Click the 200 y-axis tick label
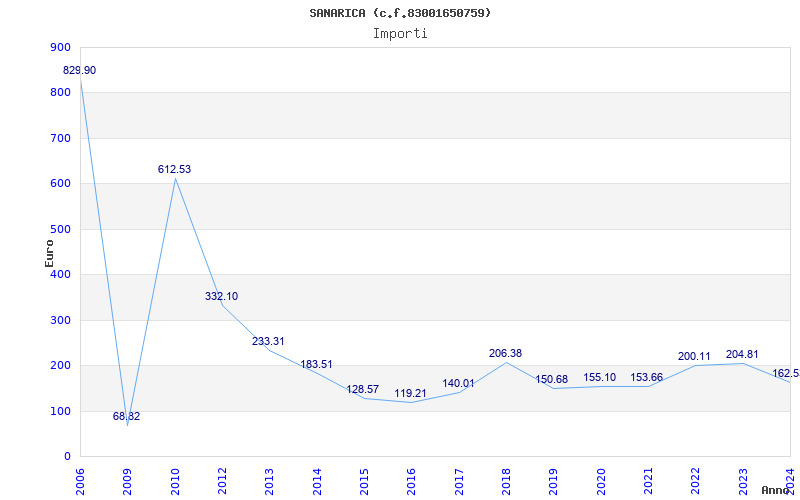 (60, 366)
